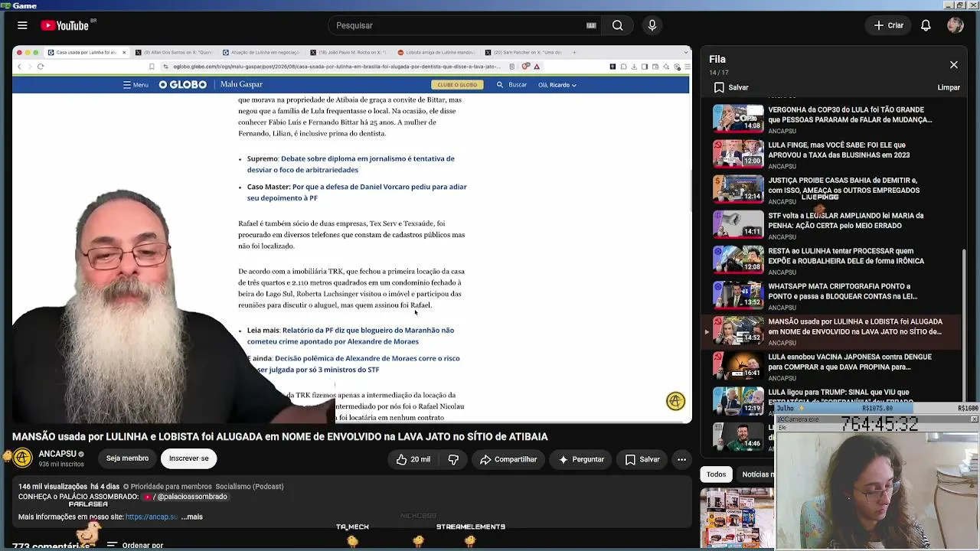Open the notifications bell
Screen dimensions: 980x551
926,25
